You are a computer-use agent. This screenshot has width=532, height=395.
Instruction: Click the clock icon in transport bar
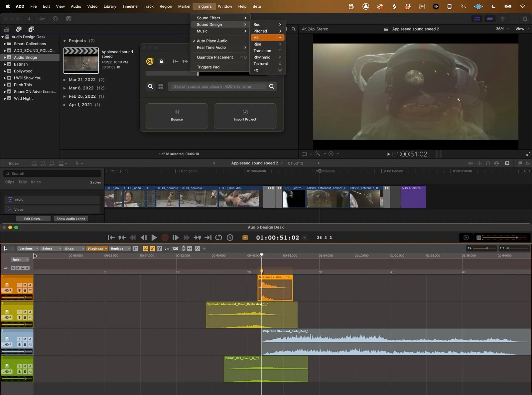[x=230, y=238]
